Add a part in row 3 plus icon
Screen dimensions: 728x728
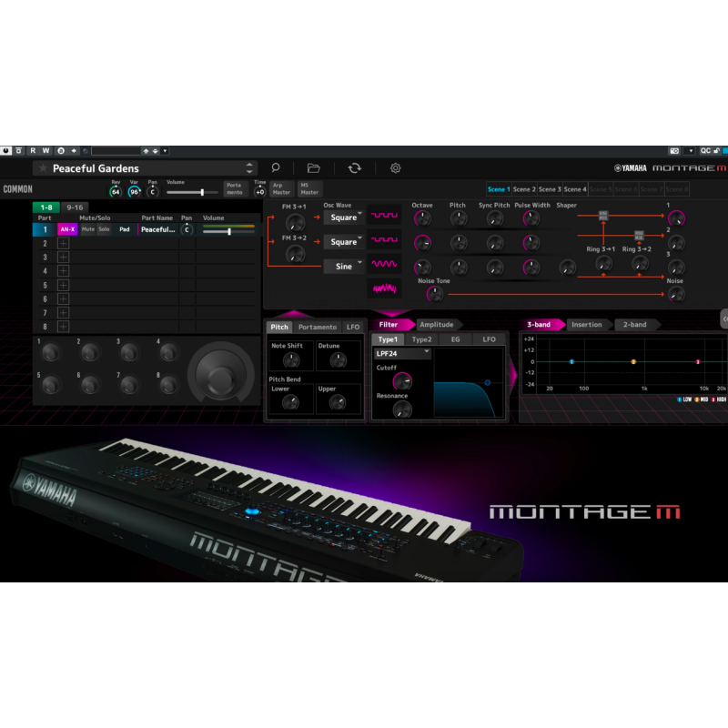pyautogui.click(x=63, y=258)
